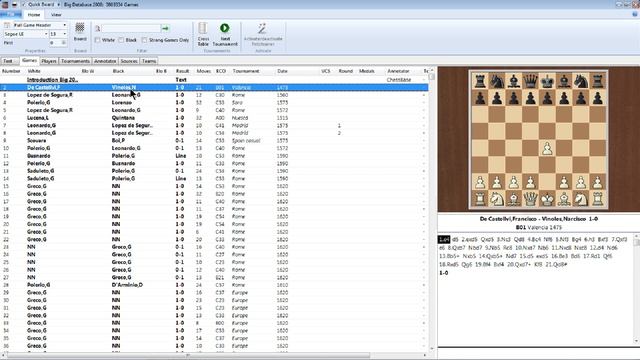Toggle Strong Games Only checkbox

[x=144, y=40]
